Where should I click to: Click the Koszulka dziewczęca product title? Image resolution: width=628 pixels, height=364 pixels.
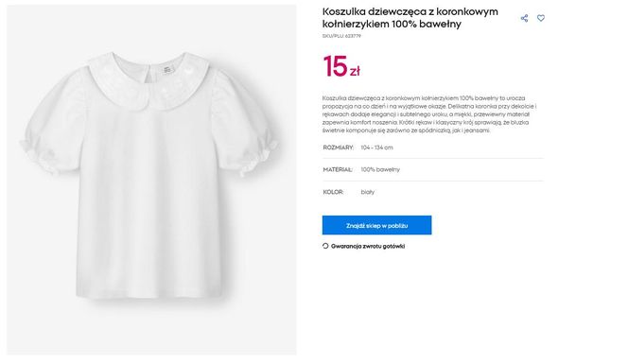410,18
